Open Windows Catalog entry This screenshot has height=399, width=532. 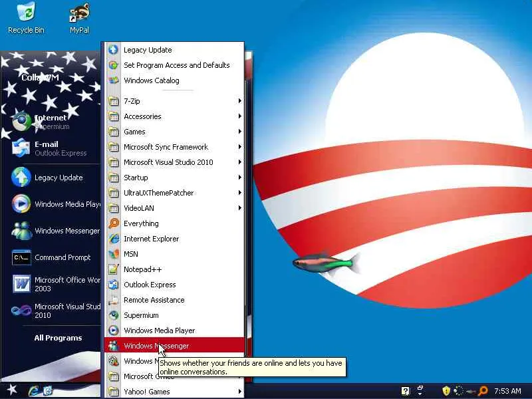174,80
